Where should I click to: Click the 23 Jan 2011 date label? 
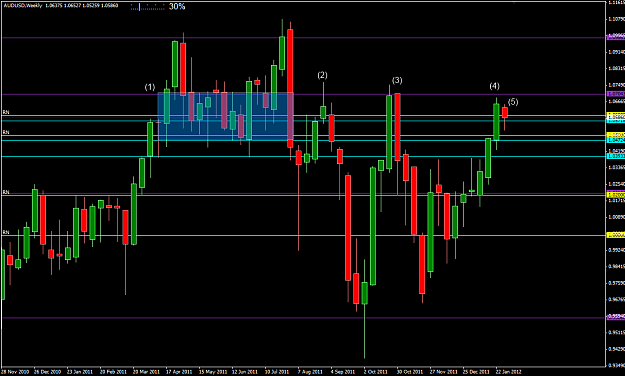80,372
